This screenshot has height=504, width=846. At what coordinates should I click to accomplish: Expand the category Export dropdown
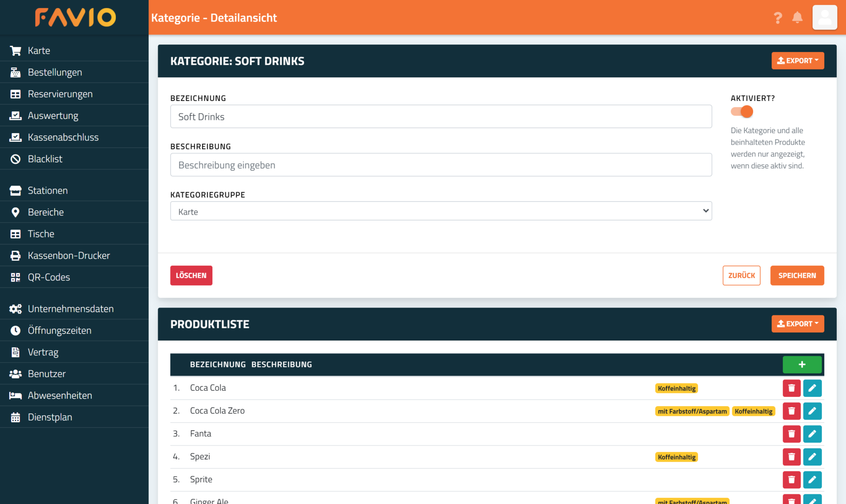coord(798,61)
